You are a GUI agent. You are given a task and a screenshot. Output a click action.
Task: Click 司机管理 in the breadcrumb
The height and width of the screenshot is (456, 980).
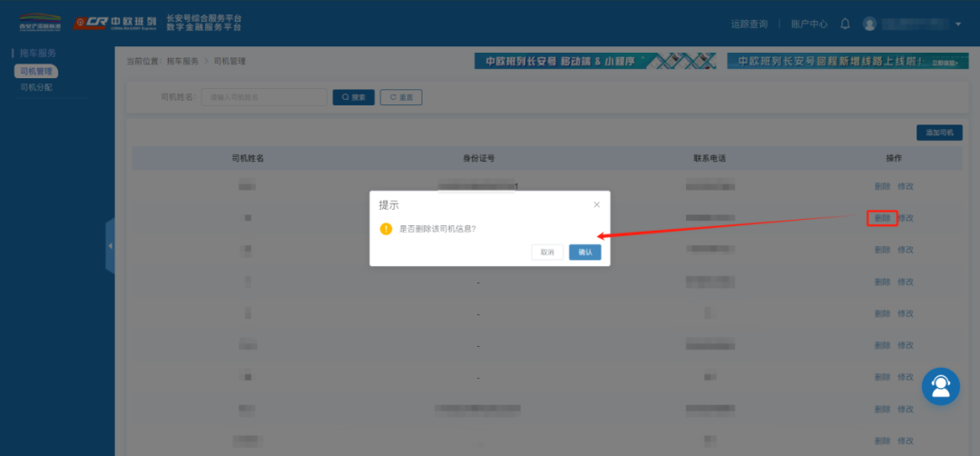pos(230,61)
